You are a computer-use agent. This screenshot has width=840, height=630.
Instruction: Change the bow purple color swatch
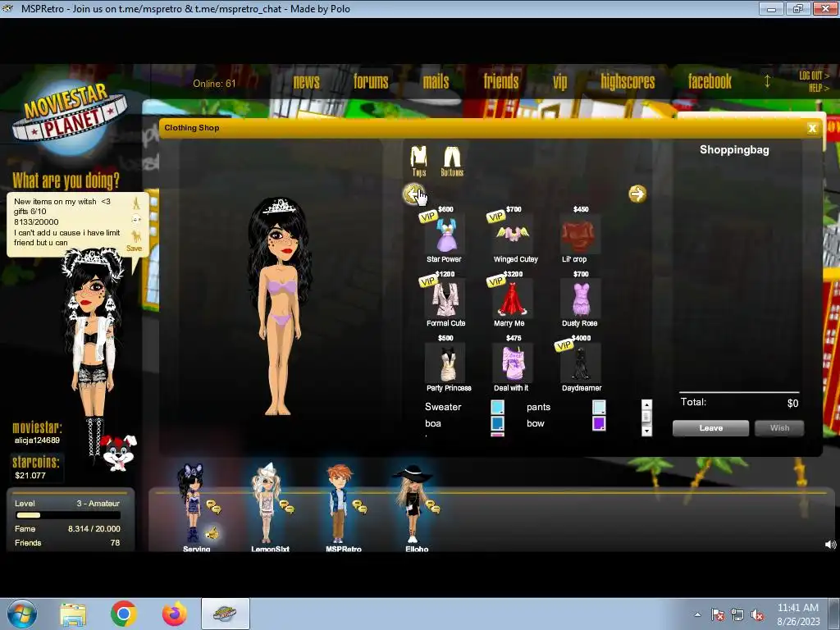coord(599,423)
